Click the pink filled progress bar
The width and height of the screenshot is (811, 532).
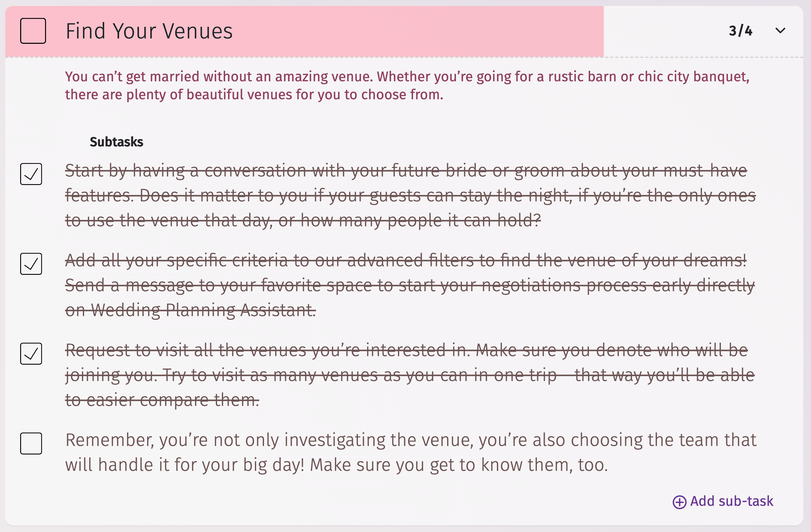pyautogui.click(x=409, y=31)
